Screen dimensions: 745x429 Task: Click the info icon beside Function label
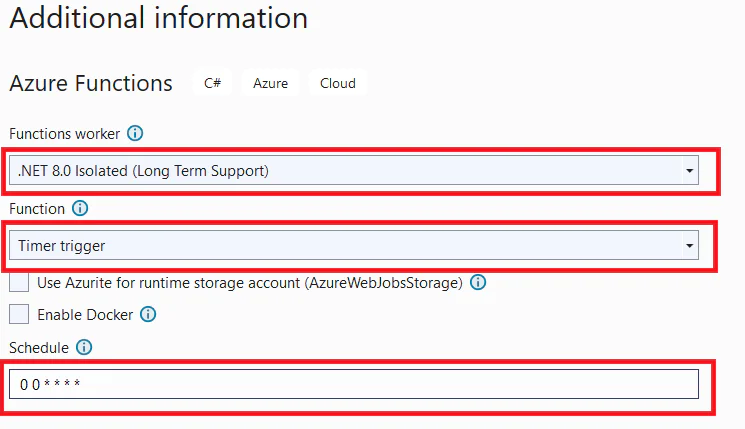click(80, 208)
